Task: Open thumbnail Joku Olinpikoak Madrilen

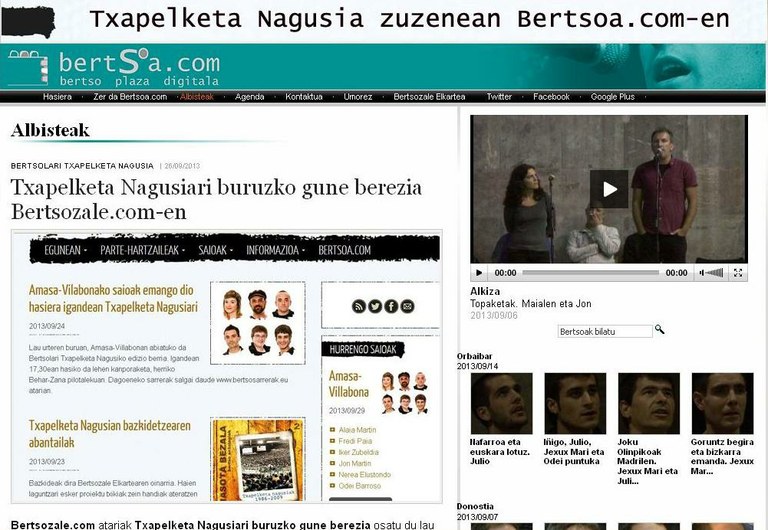Action: 648,404
